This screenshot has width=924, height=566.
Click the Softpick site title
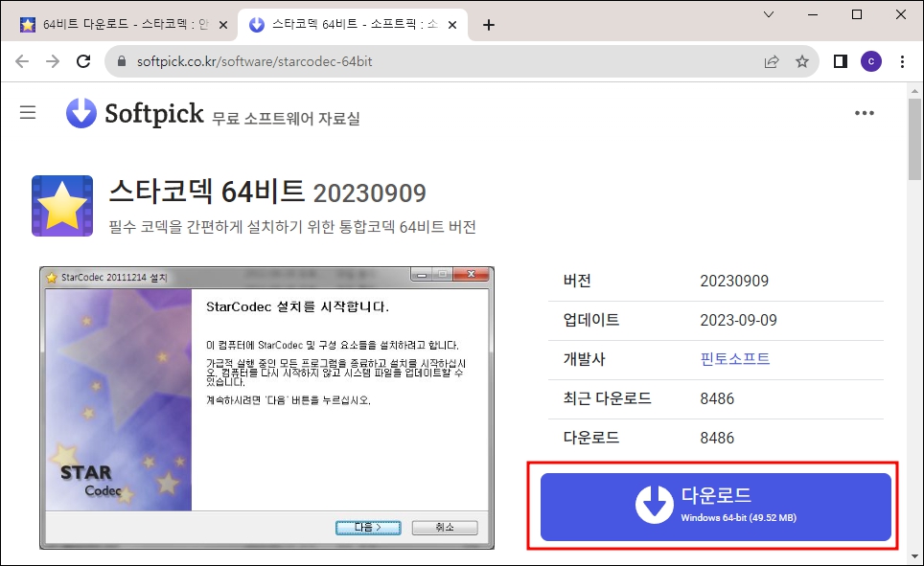coord(154,113)
